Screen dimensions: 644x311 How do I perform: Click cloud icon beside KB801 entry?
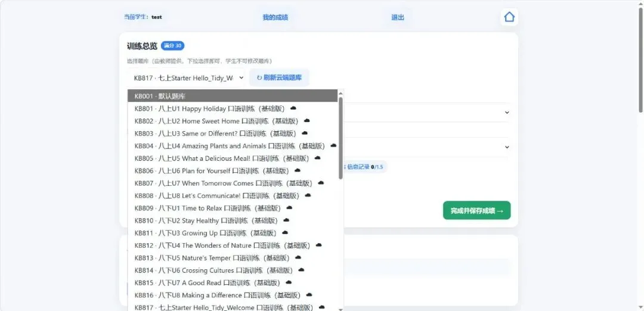[293, 108]
